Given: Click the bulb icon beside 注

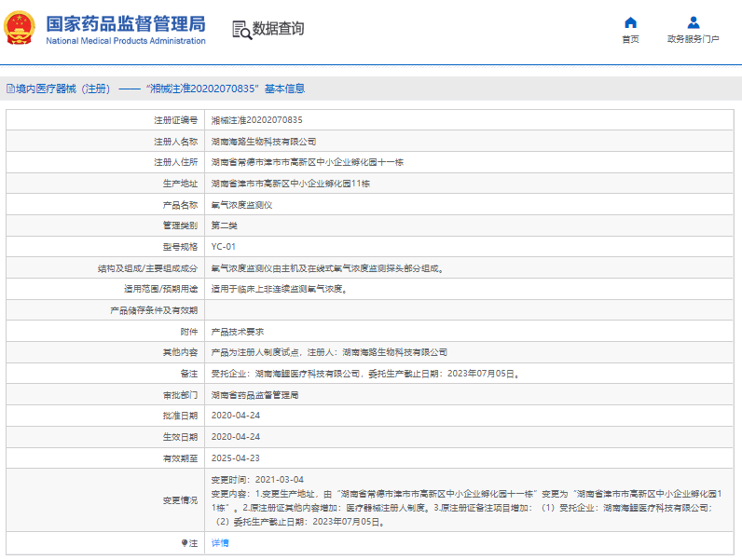Looking at the screenshot, I should [184, 543].
